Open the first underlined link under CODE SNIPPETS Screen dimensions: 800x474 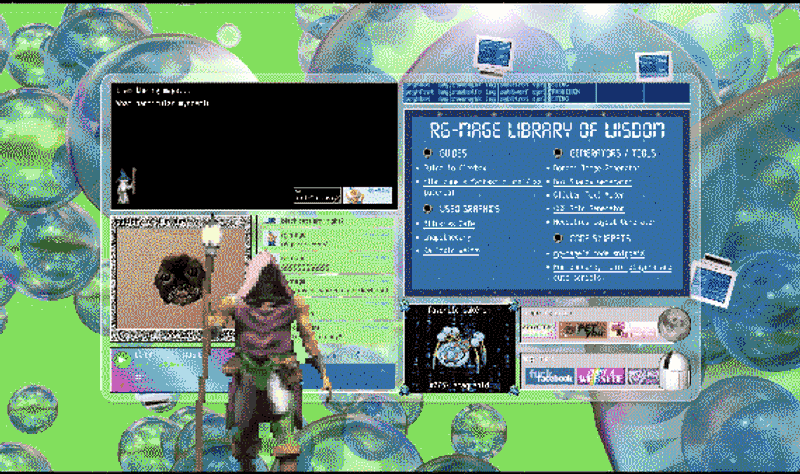coord(598,253)
